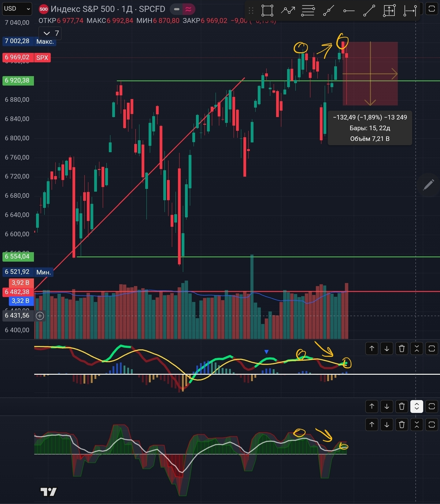Open the USD currency dropdown
The height and width of the screenshot is (504, 440).
[17, 9]
